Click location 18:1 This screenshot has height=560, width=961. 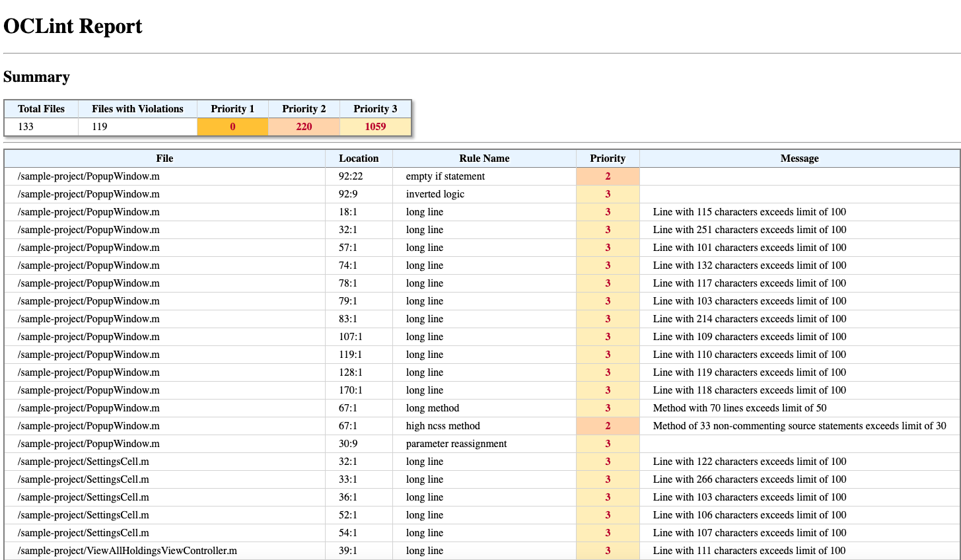pyautogui.click(x=348, y=212)
